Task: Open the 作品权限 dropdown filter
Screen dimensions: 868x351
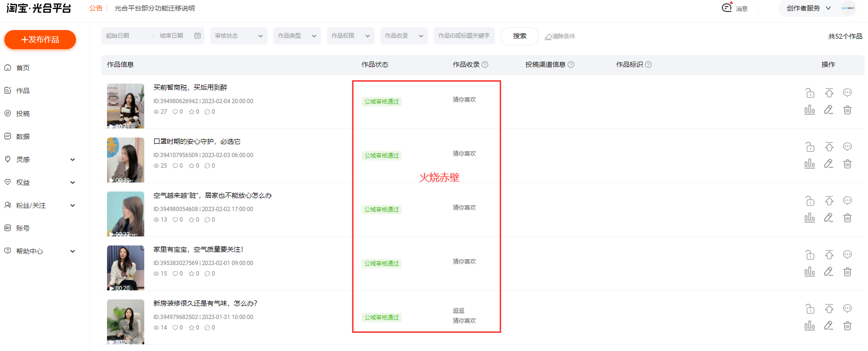Action: (x=351, y=36)
